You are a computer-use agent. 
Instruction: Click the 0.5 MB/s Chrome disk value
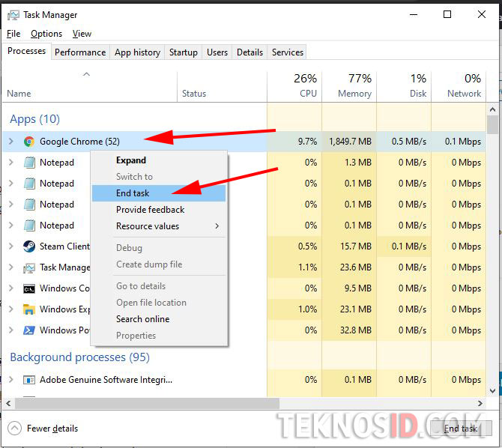tap(409, 142)
